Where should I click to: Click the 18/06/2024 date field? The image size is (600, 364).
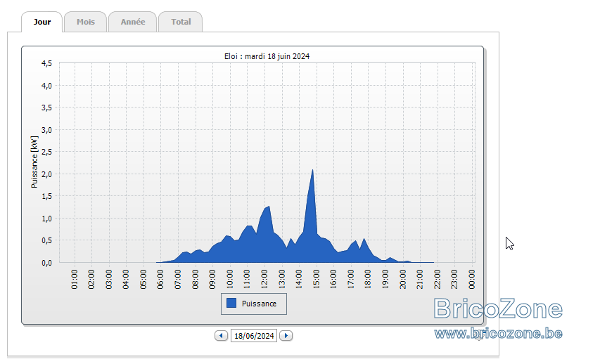(x=254, y=336)
